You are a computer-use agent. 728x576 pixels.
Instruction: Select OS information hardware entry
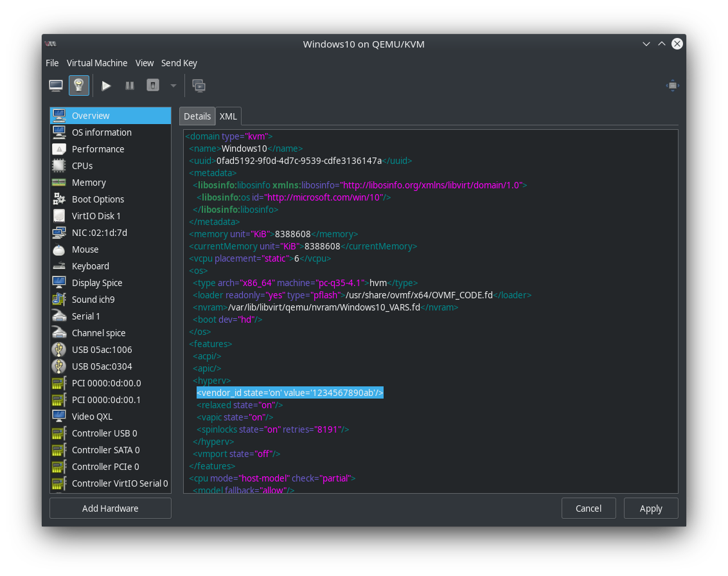[x=111, y=132]
